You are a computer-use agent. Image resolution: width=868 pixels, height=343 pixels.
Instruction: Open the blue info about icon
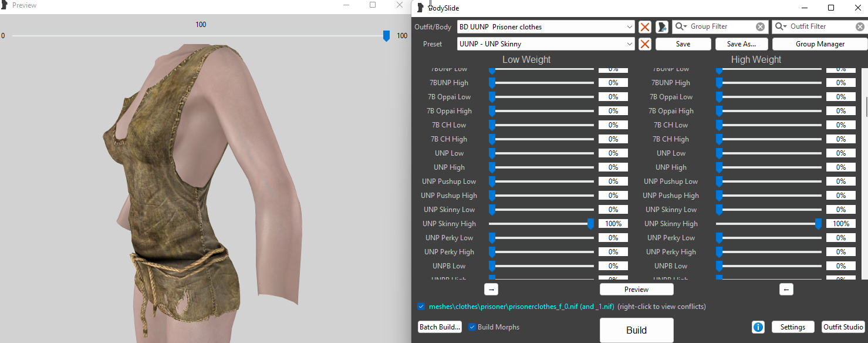tap(758, 327)
